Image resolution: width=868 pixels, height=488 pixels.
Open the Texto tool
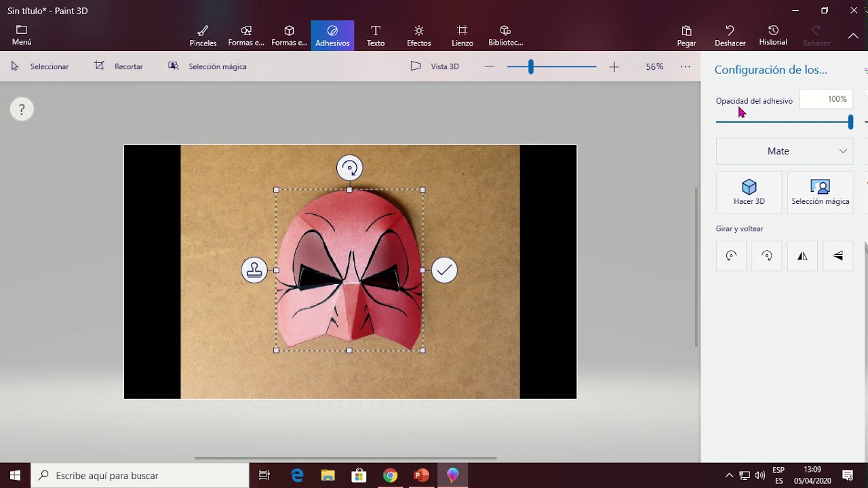tap(376, 36)
